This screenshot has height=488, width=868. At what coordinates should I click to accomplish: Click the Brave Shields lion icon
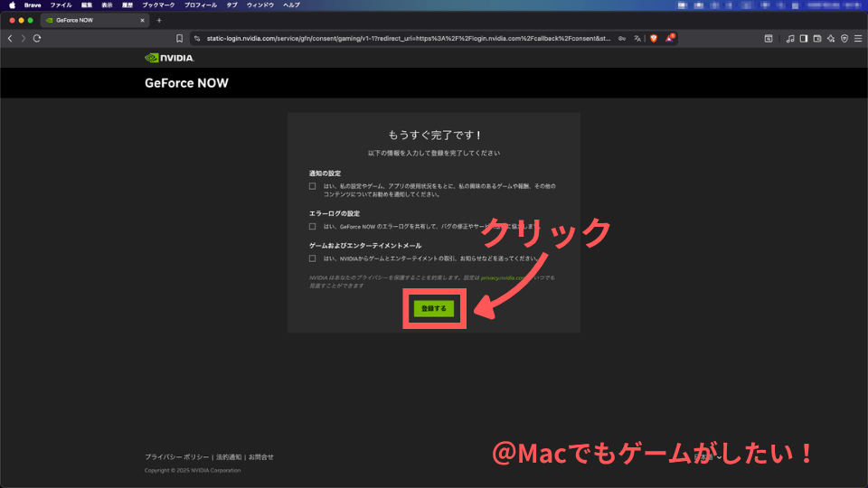[654, 39]
